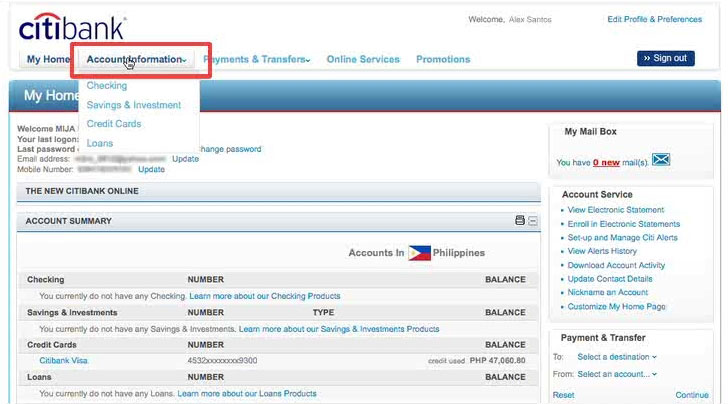
Task: Click the Account Summary heading
Action: point(68,222)
